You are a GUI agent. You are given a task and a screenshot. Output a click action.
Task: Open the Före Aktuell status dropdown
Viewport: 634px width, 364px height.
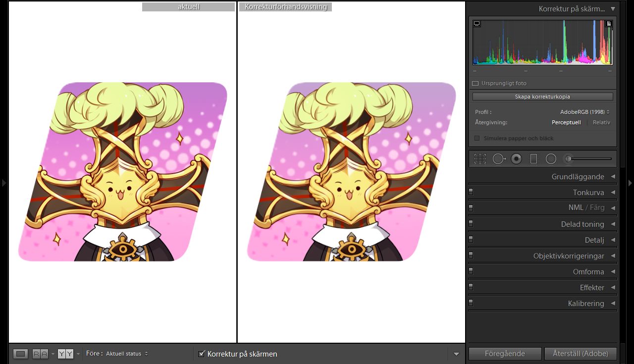(x=127, y=354)
